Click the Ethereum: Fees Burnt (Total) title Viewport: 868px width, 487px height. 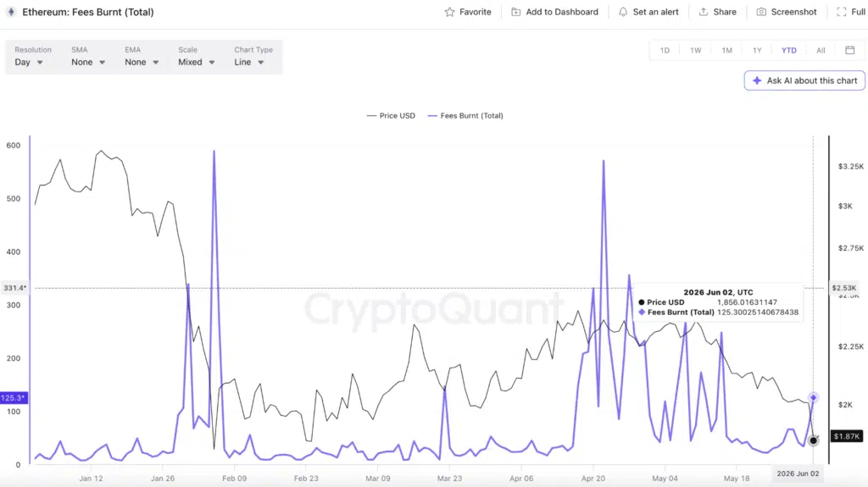coord(88,12)
